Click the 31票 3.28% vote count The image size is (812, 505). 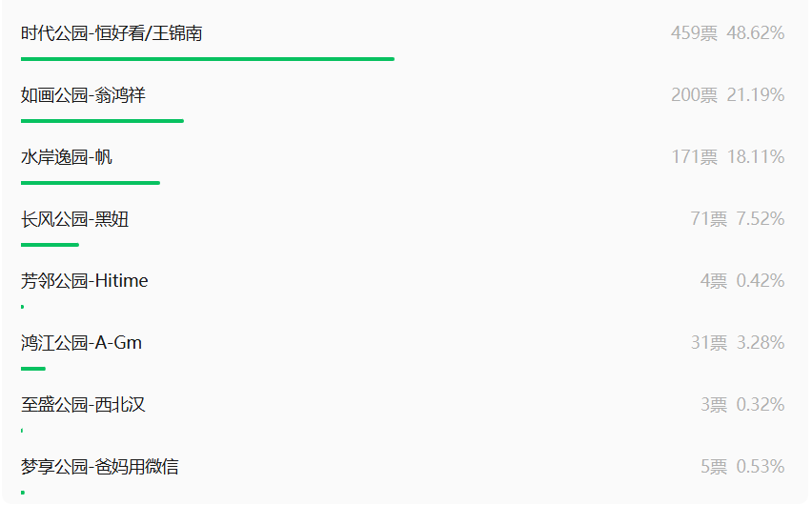pos(738,342)
